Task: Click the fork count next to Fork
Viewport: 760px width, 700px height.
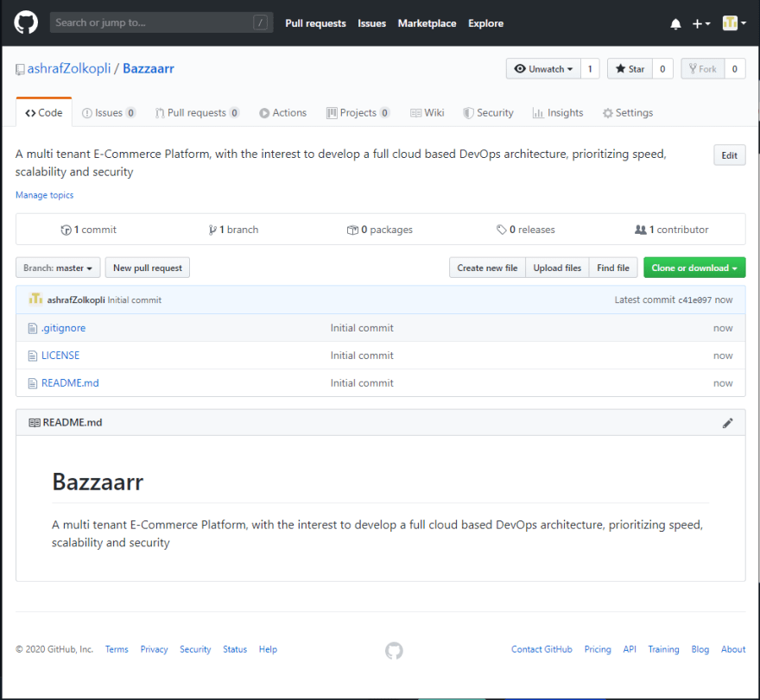Action: tap(735, 69)
